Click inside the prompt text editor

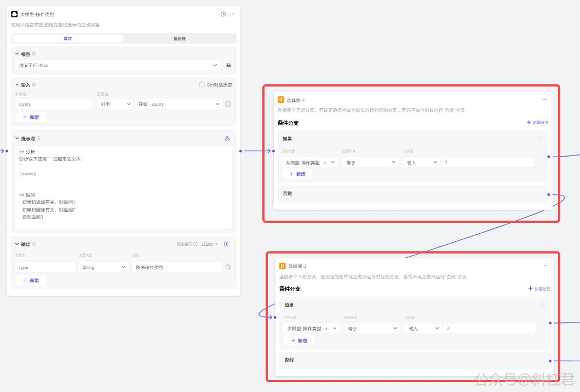pyautogui.click(x=124, y=187)
